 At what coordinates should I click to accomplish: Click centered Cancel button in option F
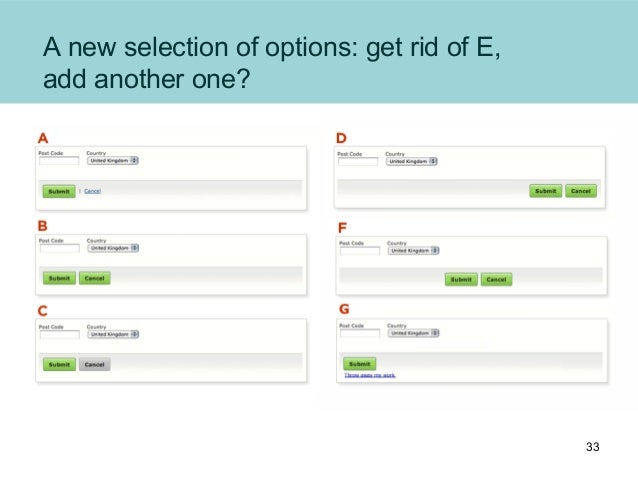[x=496, y=280]
